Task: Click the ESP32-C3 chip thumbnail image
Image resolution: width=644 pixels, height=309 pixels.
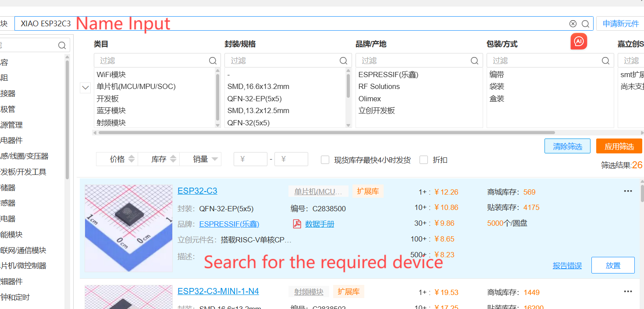Action: [x=128, y=228]
